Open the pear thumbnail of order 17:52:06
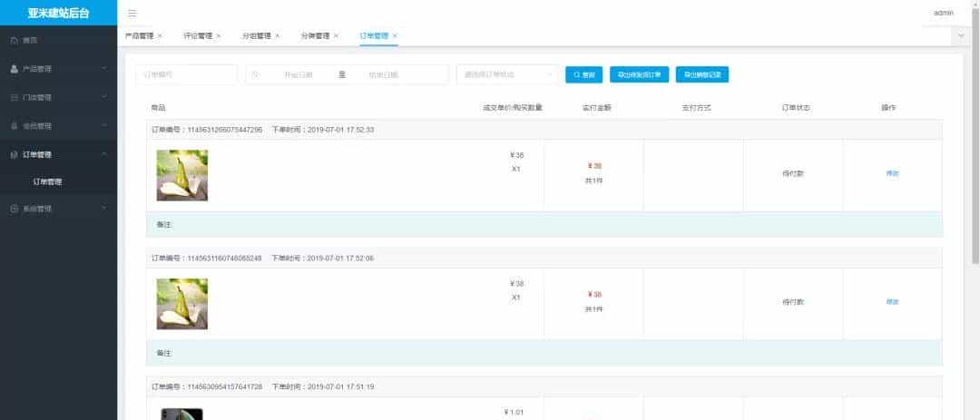This screenshot has height=420, width=980. coord(181,304)
